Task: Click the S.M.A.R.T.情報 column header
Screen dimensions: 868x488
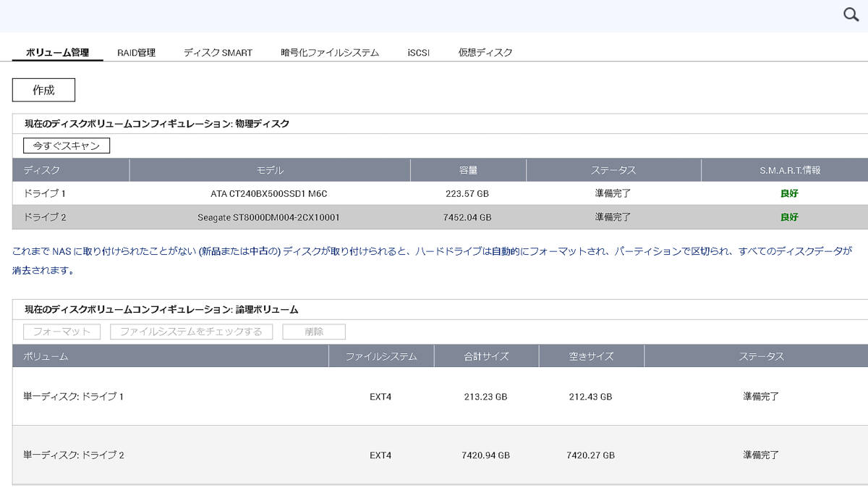Action: click(785, 170)
